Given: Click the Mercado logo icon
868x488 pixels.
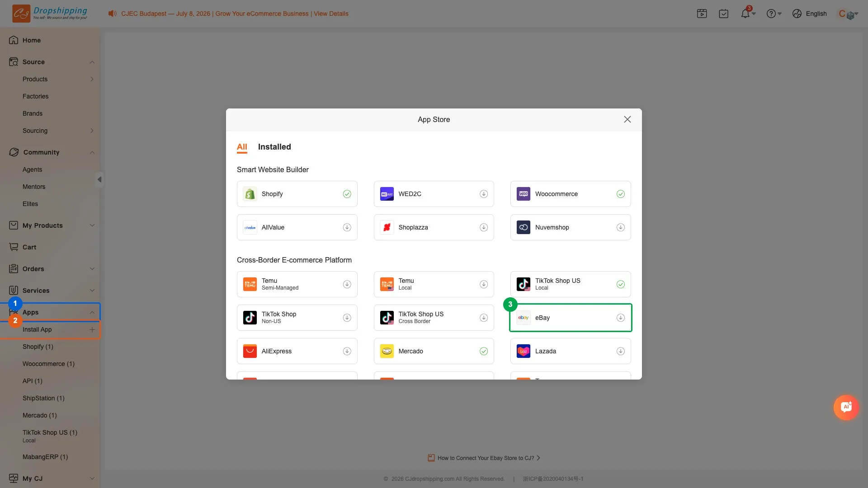Looking at the screenshot, I should tap(387, 351).
